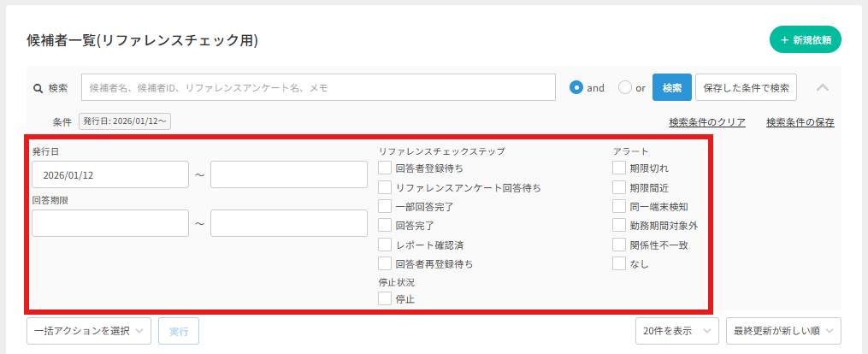Click the candidate name search field
The width and height of the screenshot is (868, 354).
coord(318,87)
